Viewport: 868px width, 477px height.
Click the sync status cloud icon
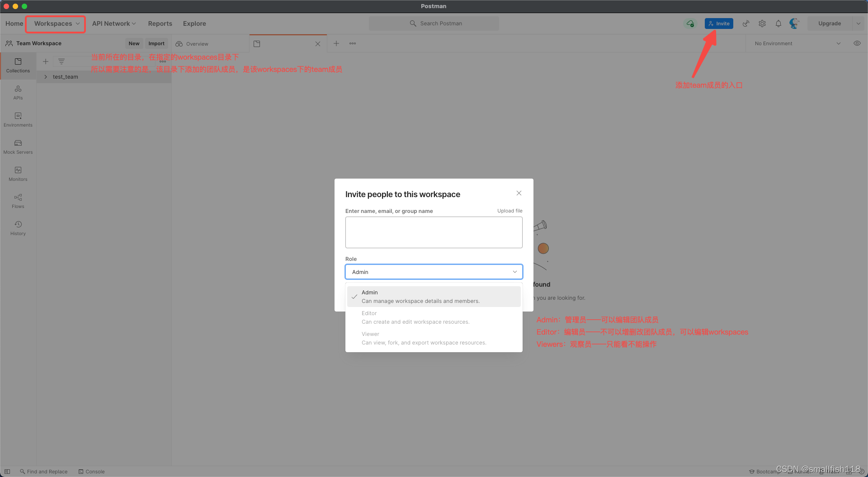[690, 24]
